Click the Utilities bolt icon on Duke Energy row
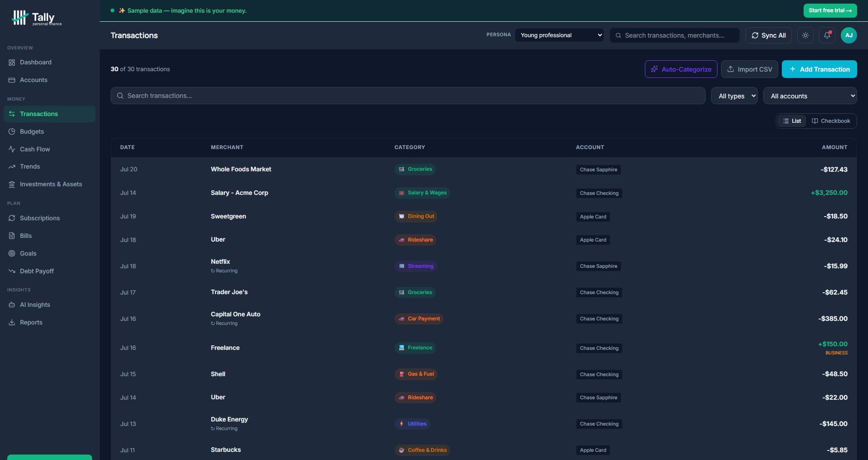The image size is (868, 460). click(401, 424)
